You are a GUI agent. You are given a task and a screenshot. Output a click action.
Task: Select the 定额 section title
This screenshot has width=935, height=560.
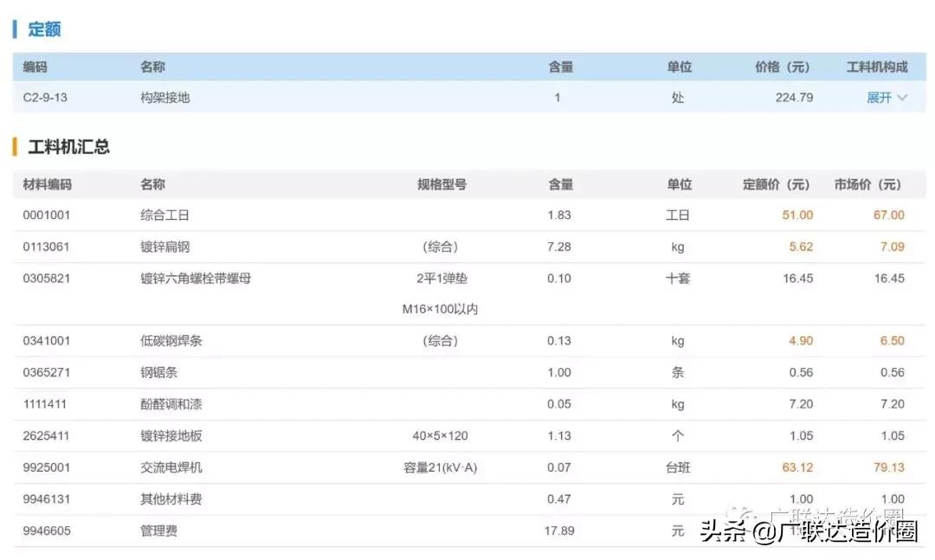point(45,29)
